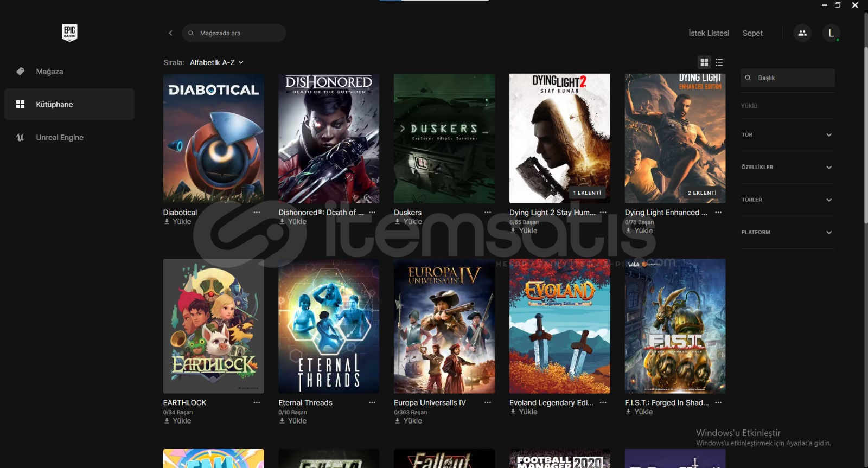Image resolution: width=868 pixels, height=468 pixels.
Task: Click the Mağaza tag icon in sidebar
Action: [x=21, y=72]
